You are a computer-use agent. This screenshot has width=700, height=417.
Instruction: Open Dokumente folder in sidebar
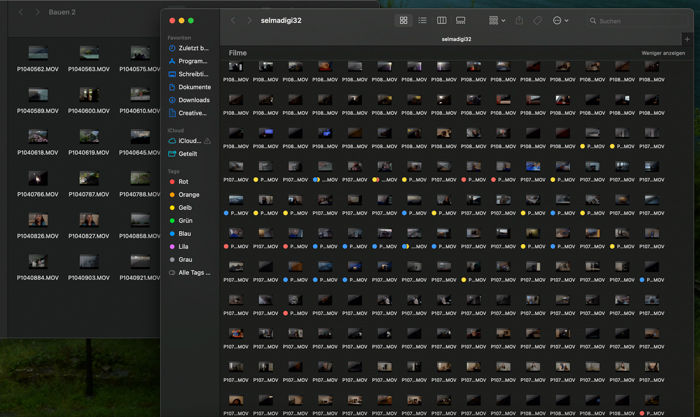pos(194,87)
